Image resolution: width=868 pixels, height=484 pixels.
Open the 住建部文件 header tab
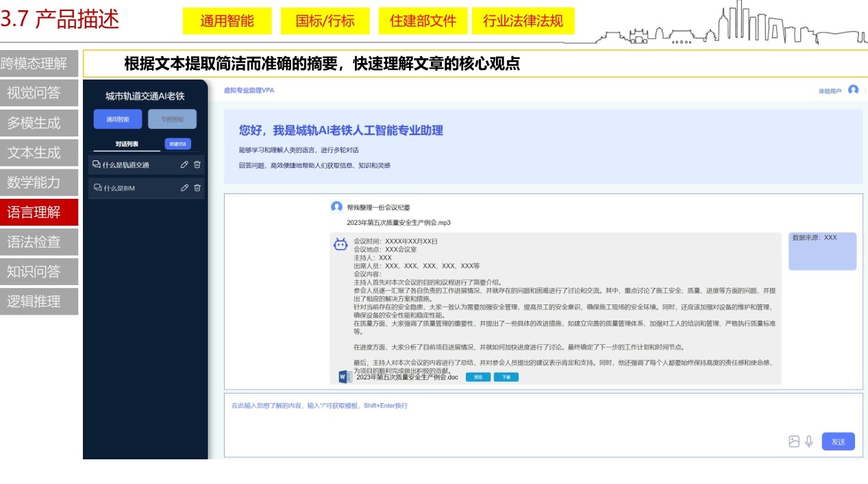[423, 21]
